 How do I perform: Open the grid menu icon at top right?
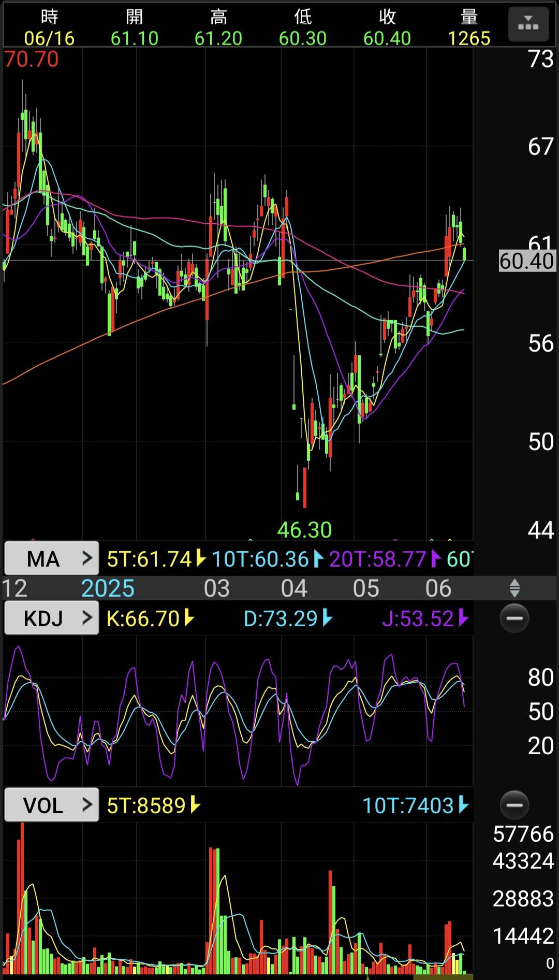point(528,24)
